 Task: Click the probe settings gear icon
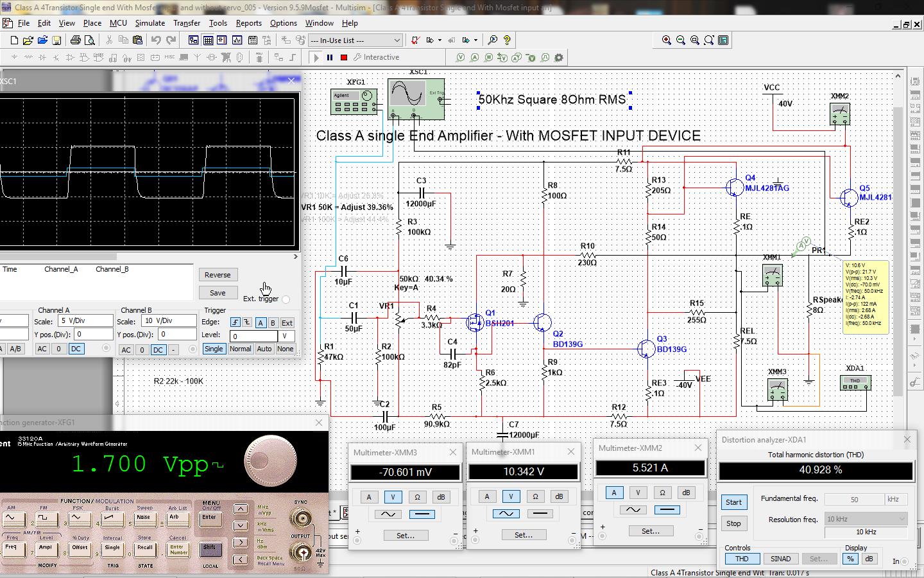tap(559, 57)
